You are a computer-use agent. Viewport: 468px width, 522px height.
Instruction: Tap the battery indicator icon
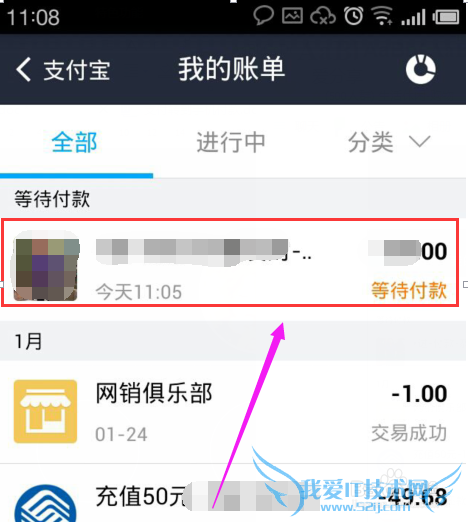446,17
